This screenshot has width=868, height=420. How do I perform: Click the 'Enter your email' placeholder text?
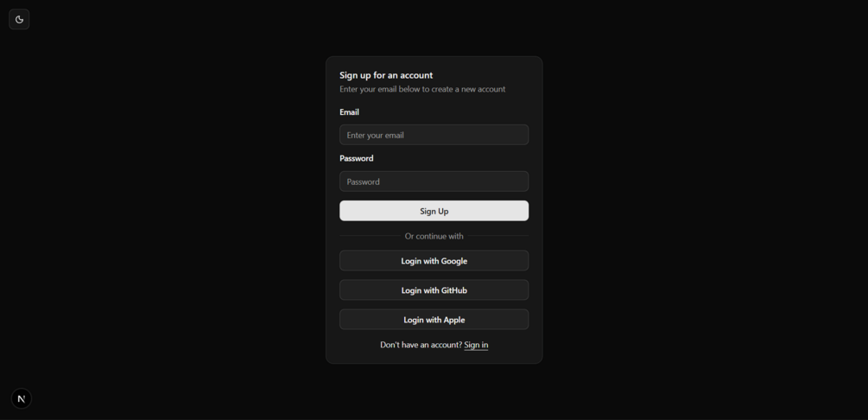tap(376, 135)
